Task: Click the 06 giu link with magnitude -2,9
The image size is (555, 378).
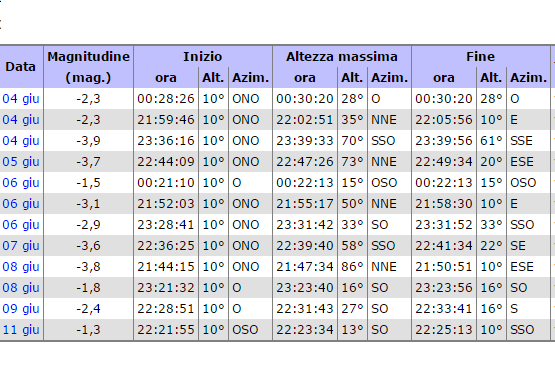Action: (21, 224)
